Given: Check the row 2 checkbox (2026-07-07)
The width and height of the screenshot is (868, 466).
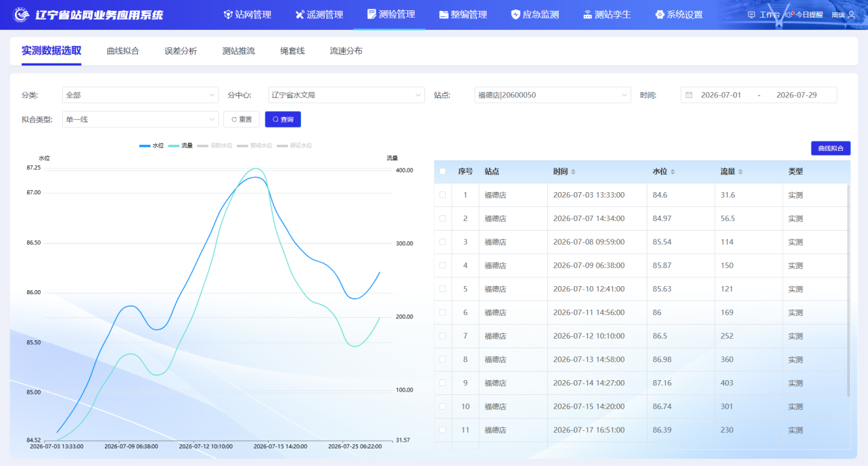Looking at the screenshot, I should pyautogui.click(x=442, y=218).
